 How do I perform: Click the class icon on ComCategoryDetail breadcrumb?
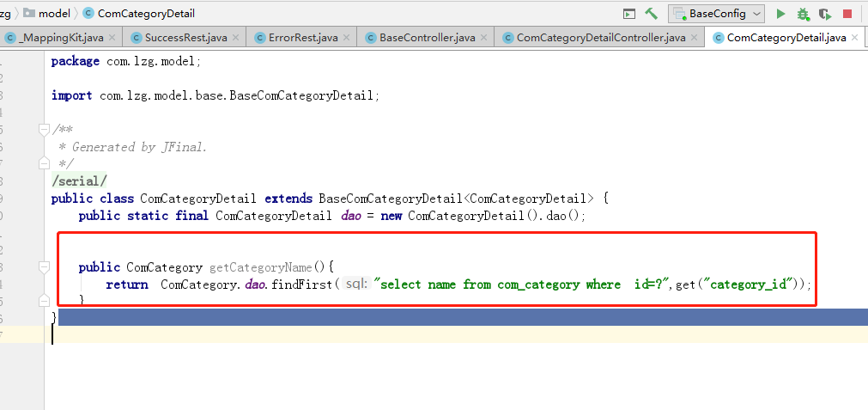point(88,14)
